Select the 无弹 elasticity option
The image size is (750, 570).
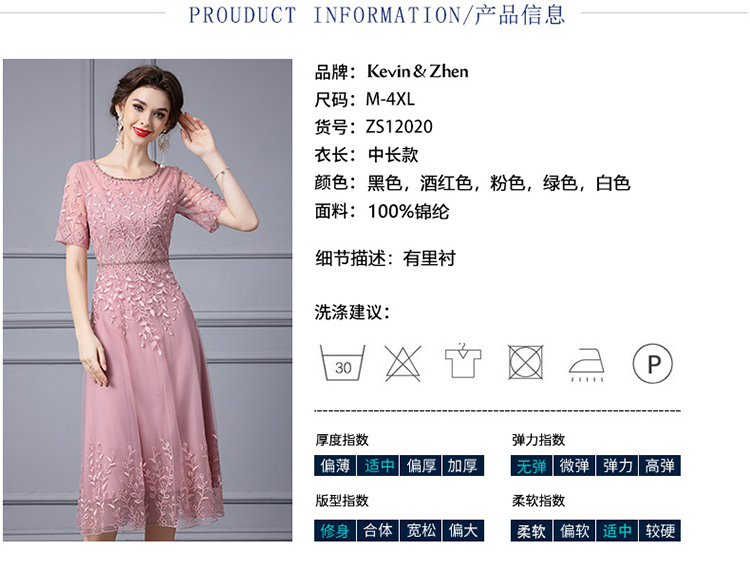point(531,466)
